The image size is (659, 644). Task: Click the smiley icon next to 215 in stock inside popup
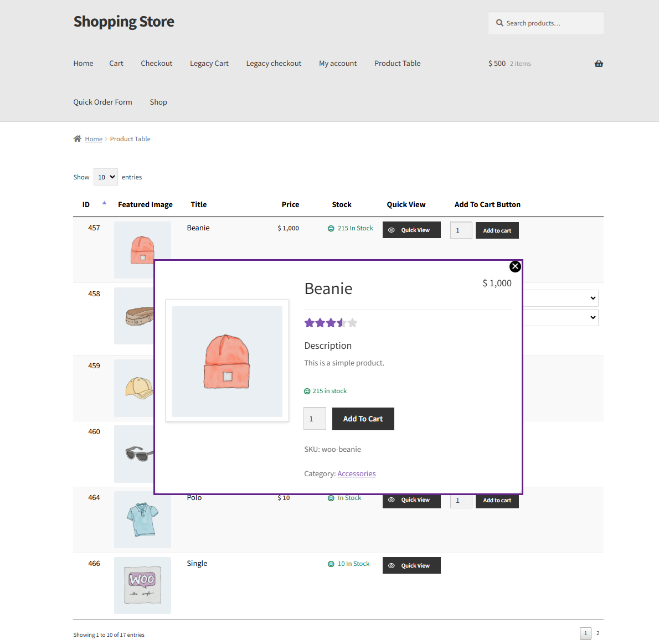tap(307, 390)
